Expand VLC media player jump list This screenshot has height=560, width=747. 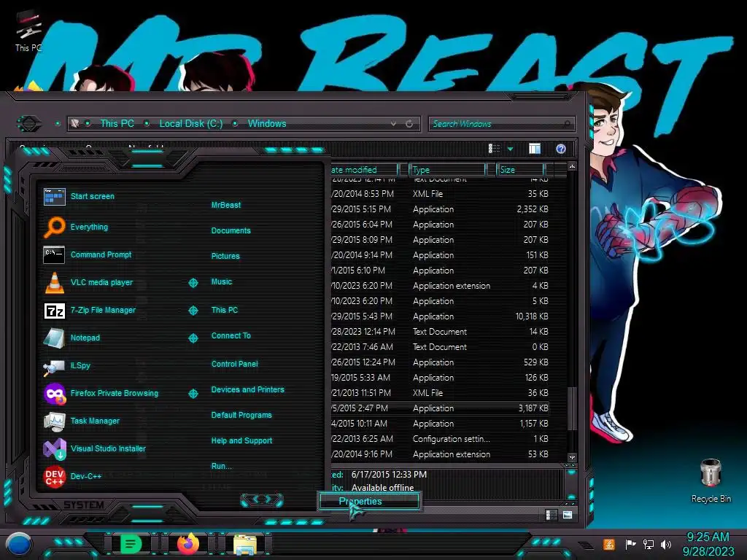193,283
